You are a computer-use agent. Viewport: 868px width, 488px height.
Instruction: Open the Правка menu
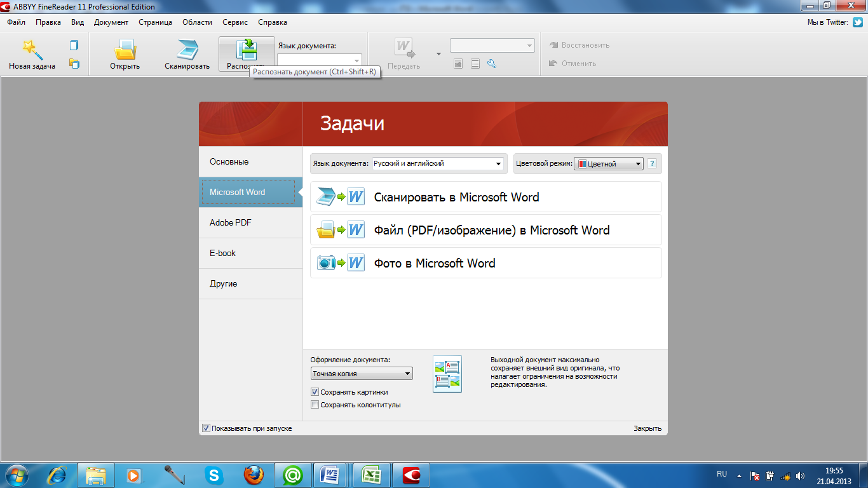coord(48,22)
